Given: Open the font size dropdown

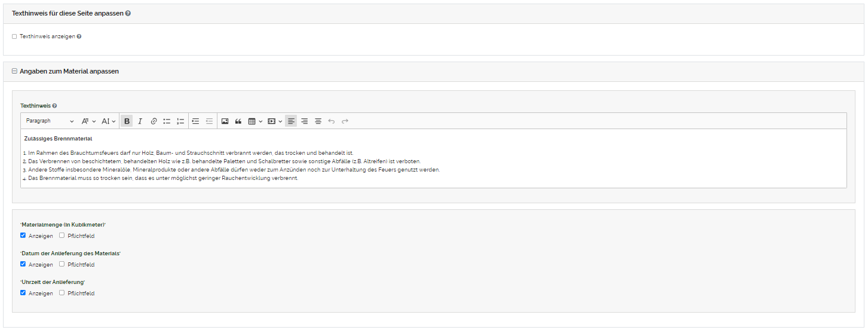Looking at the screenshot, I should [108, 121].
